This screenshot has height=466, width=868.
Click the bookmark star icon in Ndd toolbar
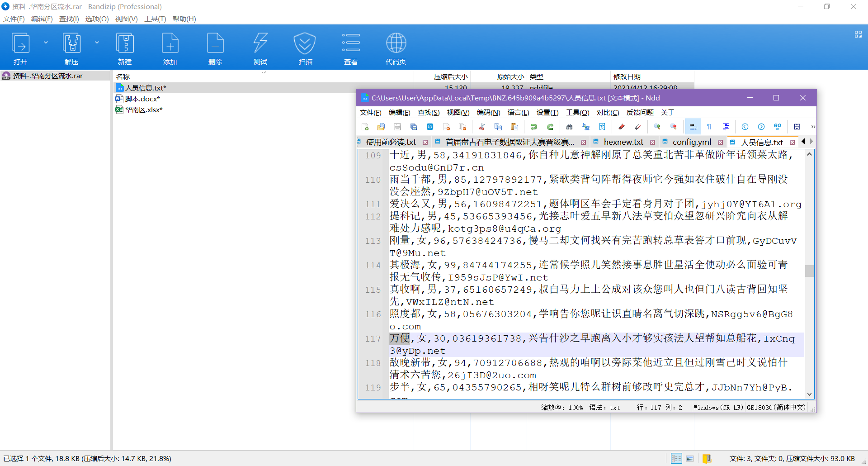(x=602, y=127)
